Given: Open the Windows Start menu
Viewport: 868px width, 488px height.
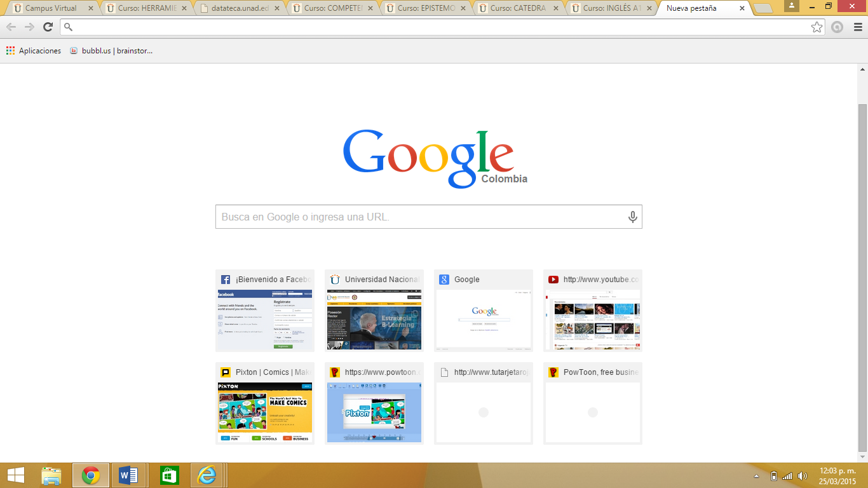Looking at the screenshot, I should click(16, 475).
